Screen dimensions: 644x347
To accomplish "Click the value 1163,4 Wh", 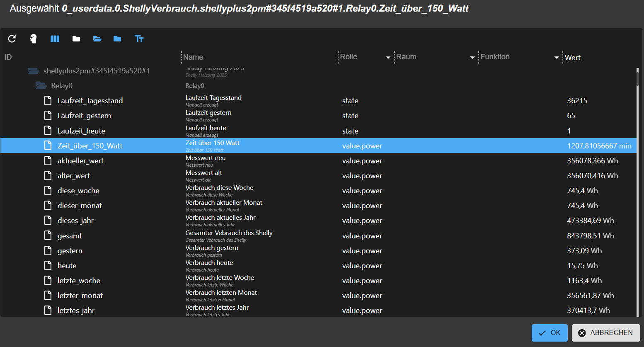I will pyautogui.click(x=584, y=280).
